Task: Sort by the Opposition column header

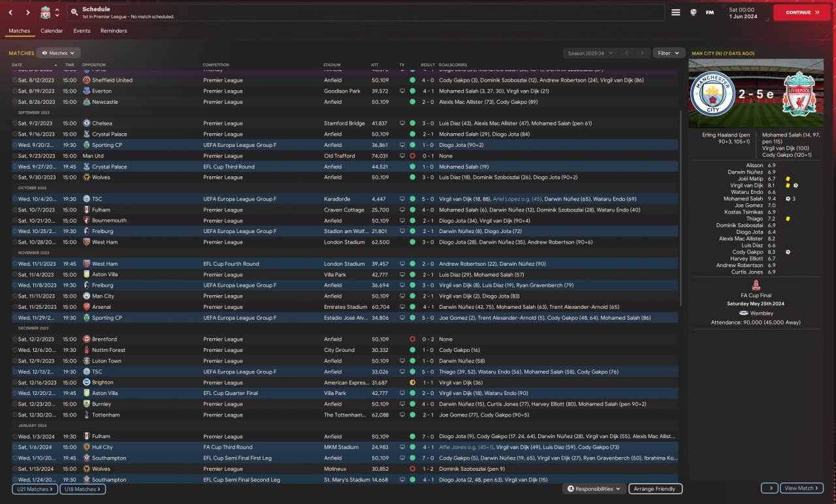Action: [x=94, y=65]
